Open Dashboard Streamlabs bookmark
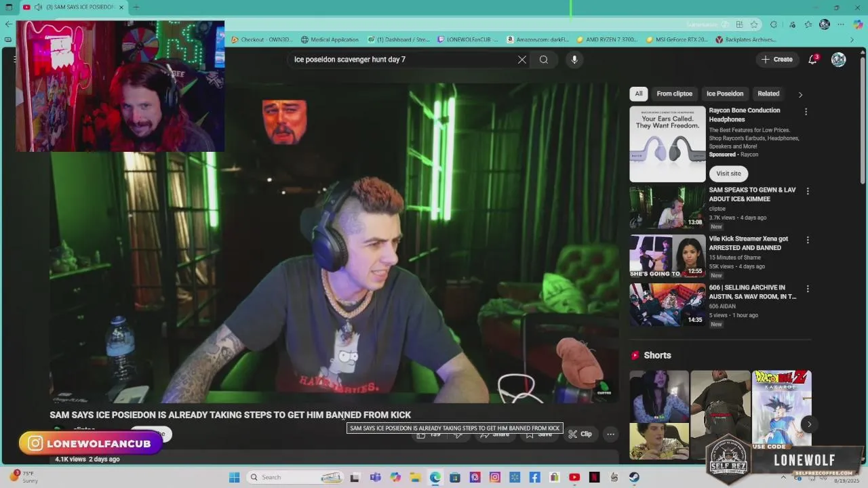 coord(399,40)
